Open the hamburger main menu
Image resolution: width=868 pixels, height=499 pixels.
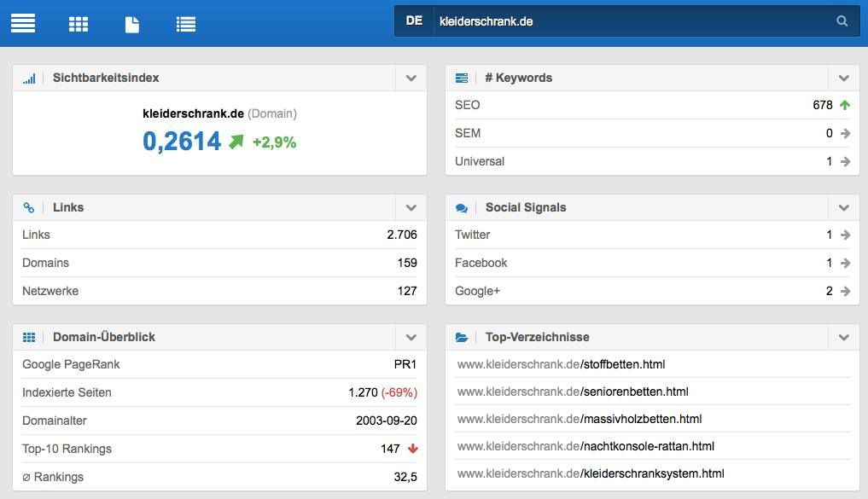pyautogui.click(x=23, y=23)
